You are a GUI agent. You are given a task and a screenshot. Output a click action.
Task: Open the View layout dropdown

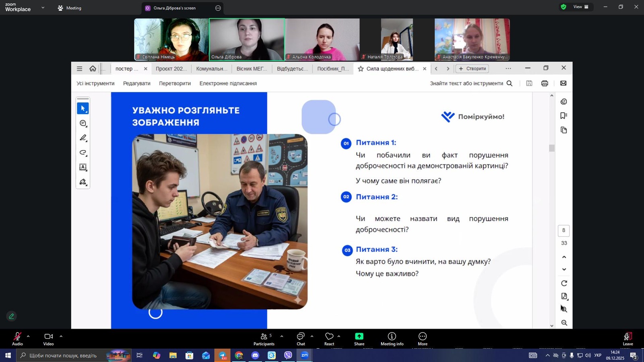(x=580, y=7)
